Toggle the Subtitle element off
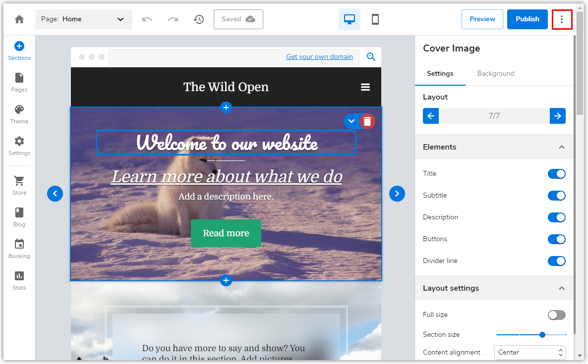 point(556,196)
